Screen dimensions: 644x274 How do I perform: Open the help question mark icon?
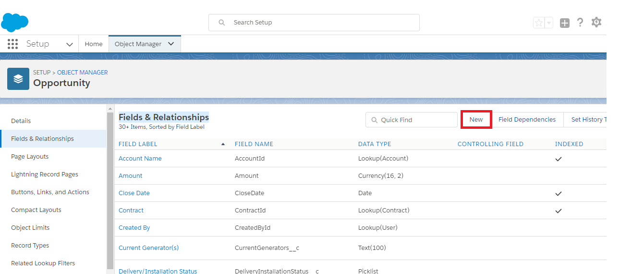(580, 22)
